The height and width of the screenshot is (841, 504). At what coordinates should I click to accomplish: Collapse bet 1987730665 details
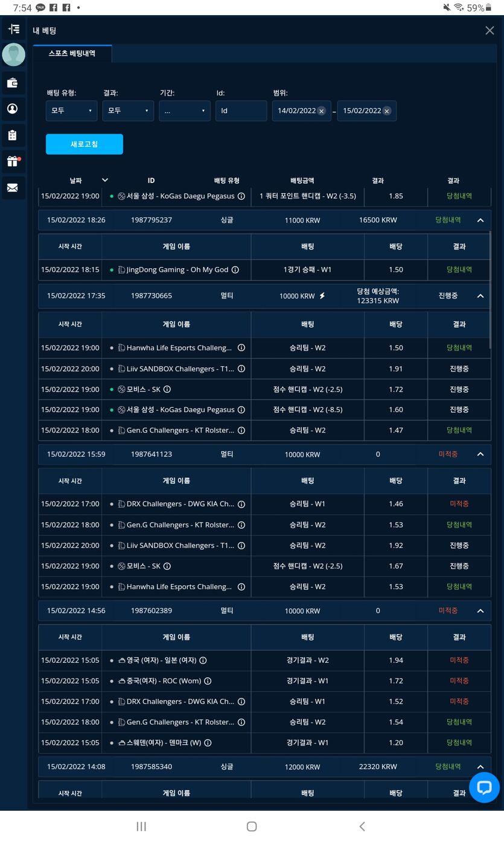pos(480,296)
